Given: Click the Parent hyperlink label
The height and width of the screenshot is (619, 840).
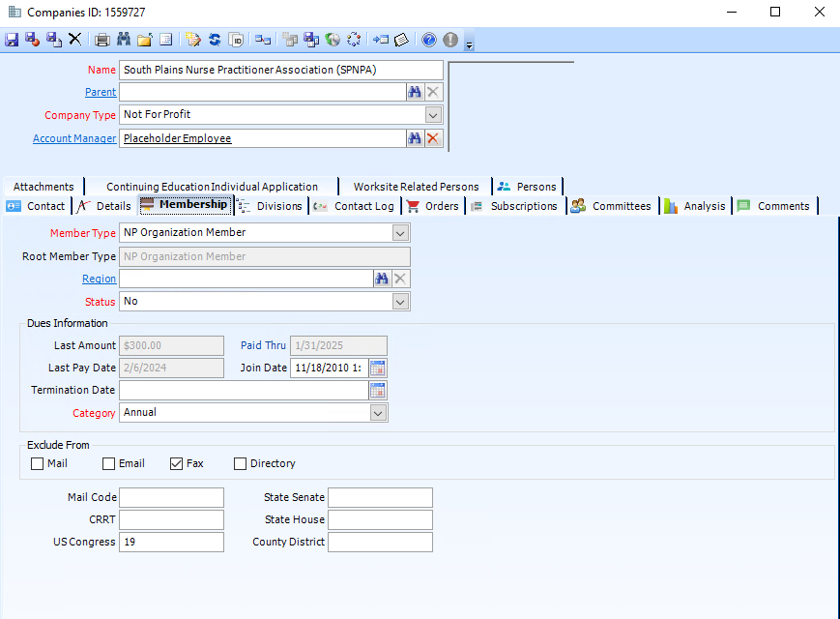Looking at the screenshot, I should click(101, 92).
